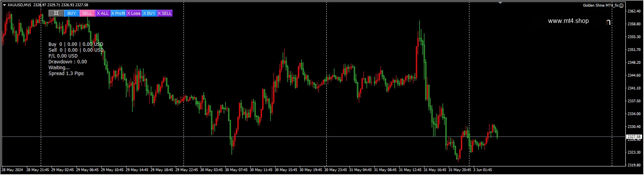This screenshot has height=175, width=644.
Task: Click the 2348.20 price scale label
Action: (634, 63)
